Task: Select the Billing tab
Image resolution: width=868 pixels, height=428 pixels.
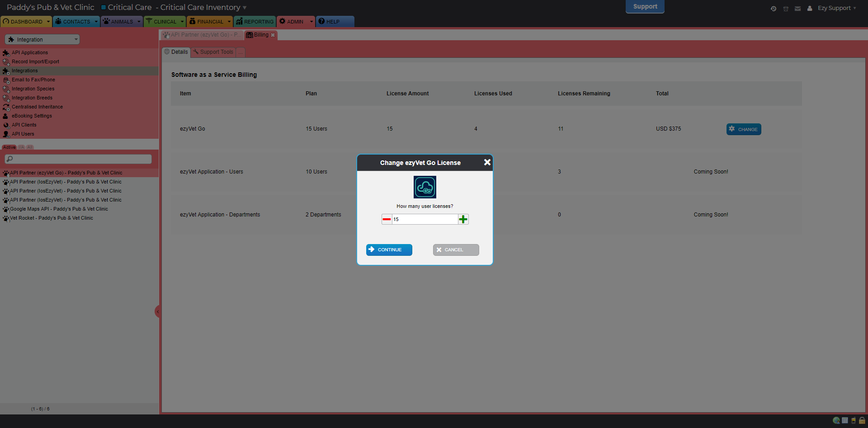Action: coord(261,35)
